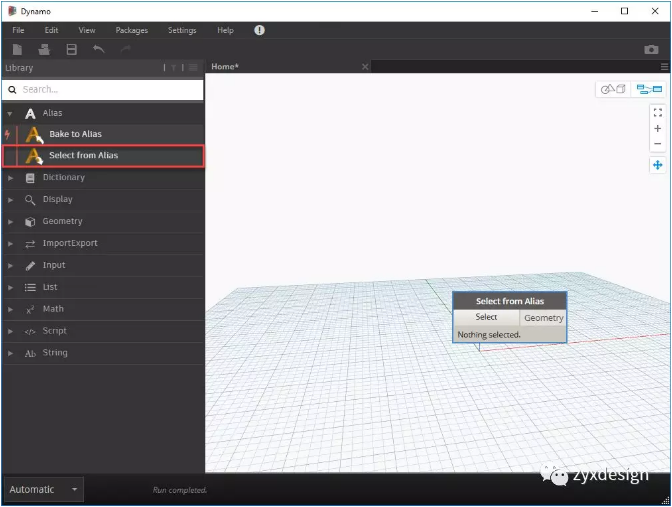The image size is (672, 507).
Task: Click the Input pencil icon
Action: coord(30,266)
